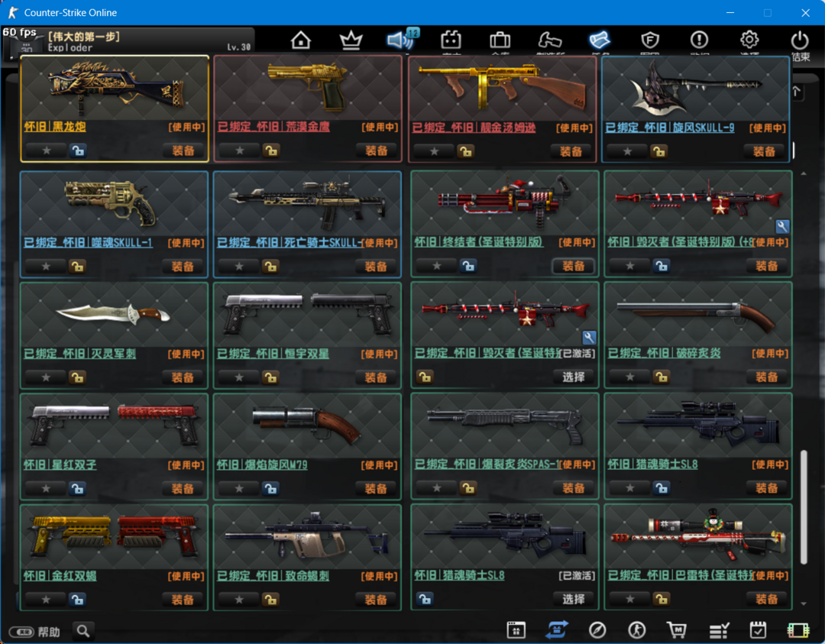Open the 已绑定 怀旧|死亡骑士SKULL name link
This screenshot has width=825, height=644.
point(290,243)
